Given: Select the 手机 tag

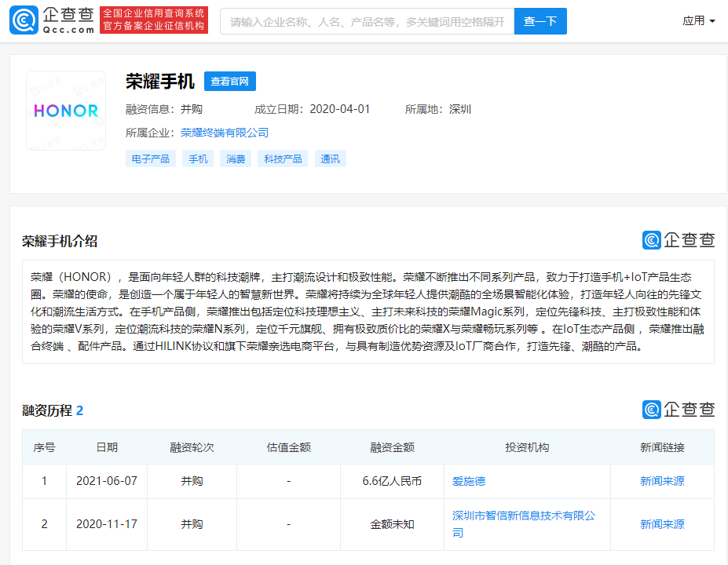Looking at the screenshot, I should [x=198, y=159].
